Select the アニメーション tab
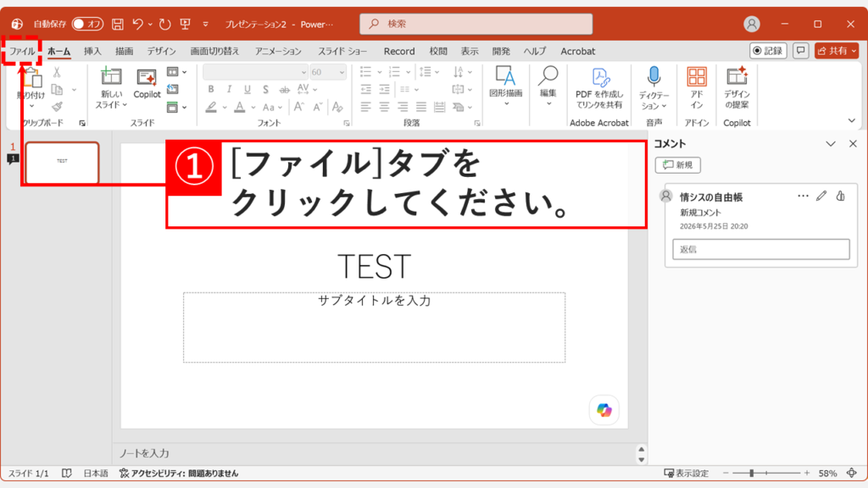The image size is (868, 488). click(x=278, y=51)
